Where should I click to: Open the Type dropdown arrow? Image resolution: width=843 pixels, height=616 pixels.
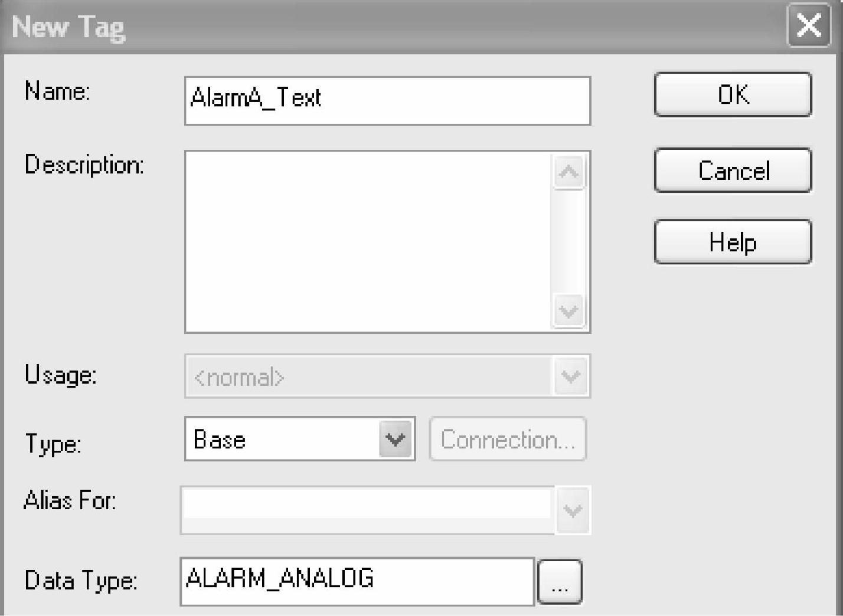click(396, 439)
